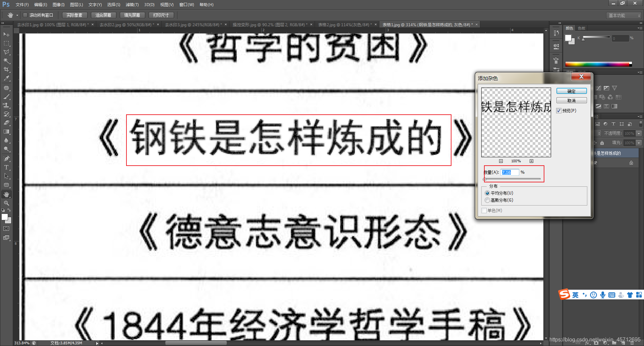
Task: Select the Eyedropper tool
Action: [x=6, y=78]
